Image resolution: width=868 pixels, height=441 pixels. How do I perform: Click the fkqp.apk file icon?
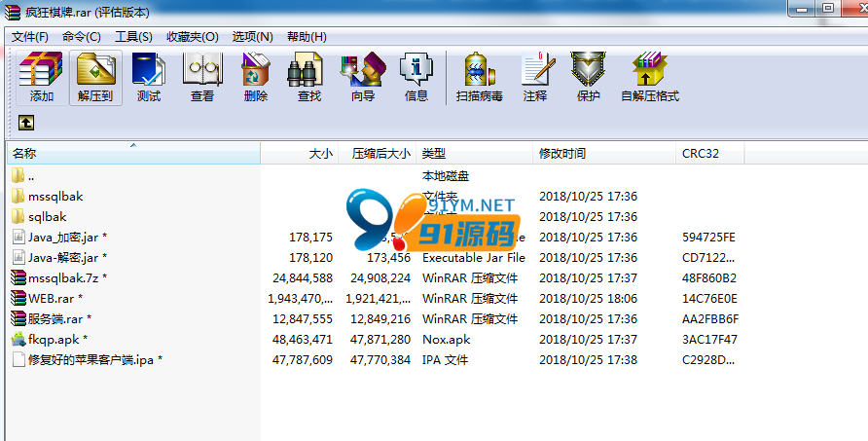pyautogui.click(x=18, y=339)
